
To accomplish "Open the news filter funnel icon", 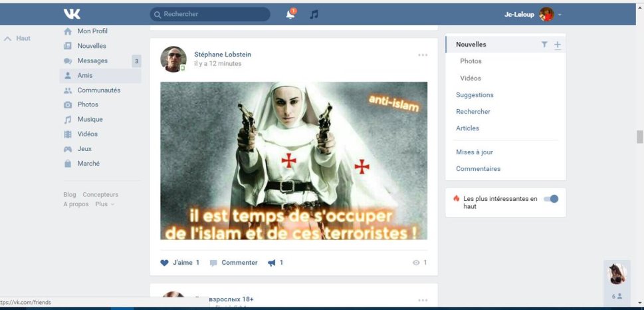I will [544, 45].
